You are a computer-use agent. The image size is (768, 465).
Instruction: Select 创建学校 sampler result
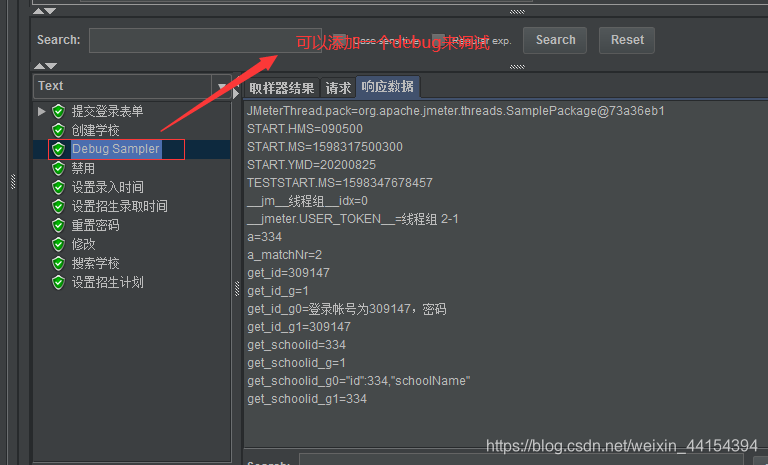click(96, 130)
